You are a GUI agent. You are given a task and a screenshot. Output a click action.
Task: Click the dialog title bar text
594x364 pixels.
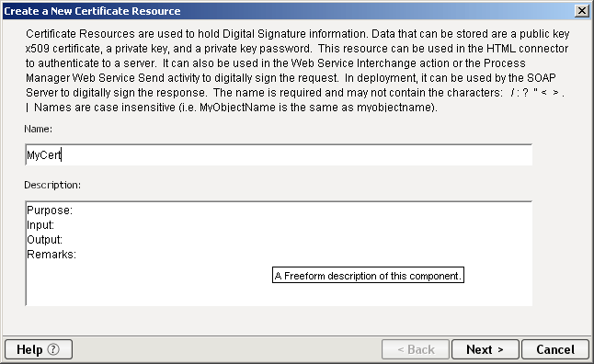(x=92, y=11)
